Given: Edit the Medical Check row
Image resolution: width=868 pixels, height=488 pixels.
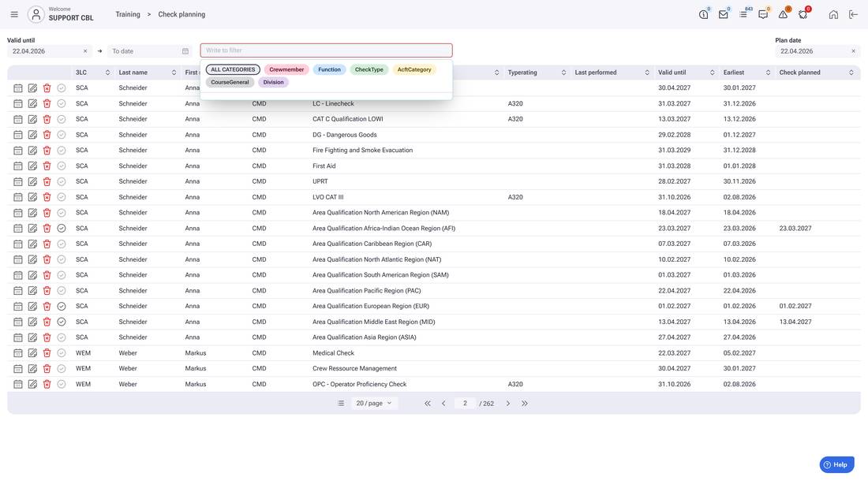Looking at the screenshot, I should pyautogui.click(x=32, y=353).
